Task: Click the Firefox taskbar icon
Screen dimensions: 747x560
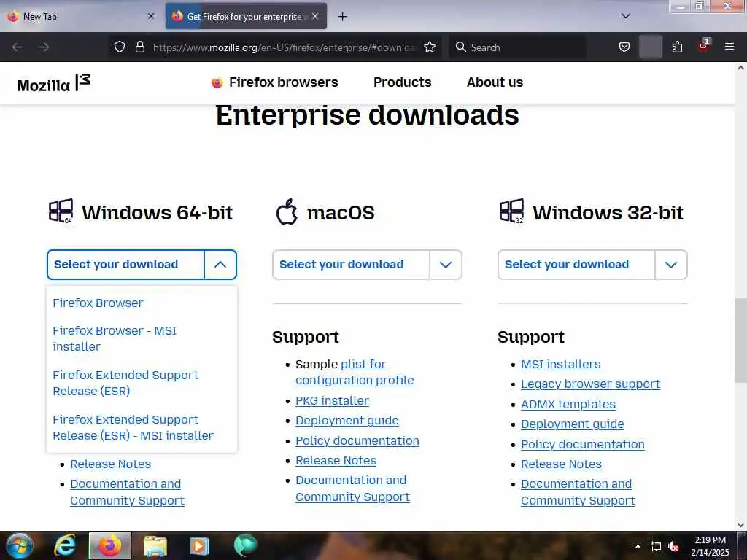Action: (x=109, y=545)
